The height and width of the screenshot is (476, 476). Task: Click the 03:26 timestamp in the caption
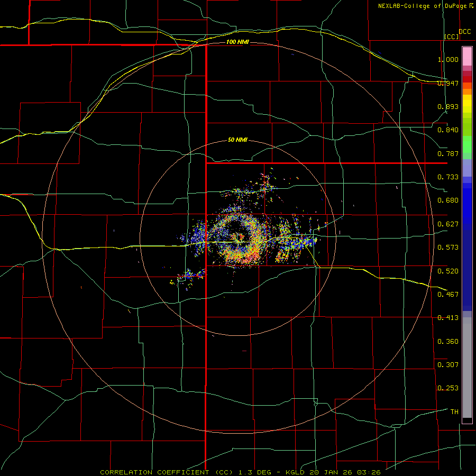click(369, 472)
